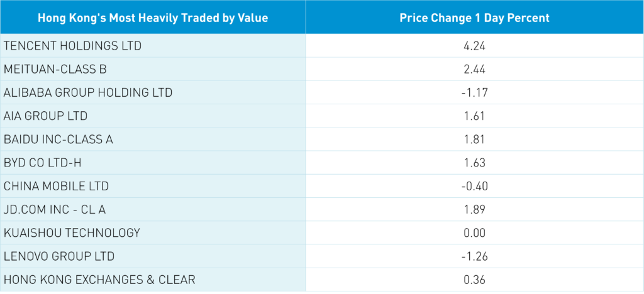This screenshot has height=294, width=644.
Task: Click the 'Price Change 1 Day Percent' header
Action: [x=475, y=18]
